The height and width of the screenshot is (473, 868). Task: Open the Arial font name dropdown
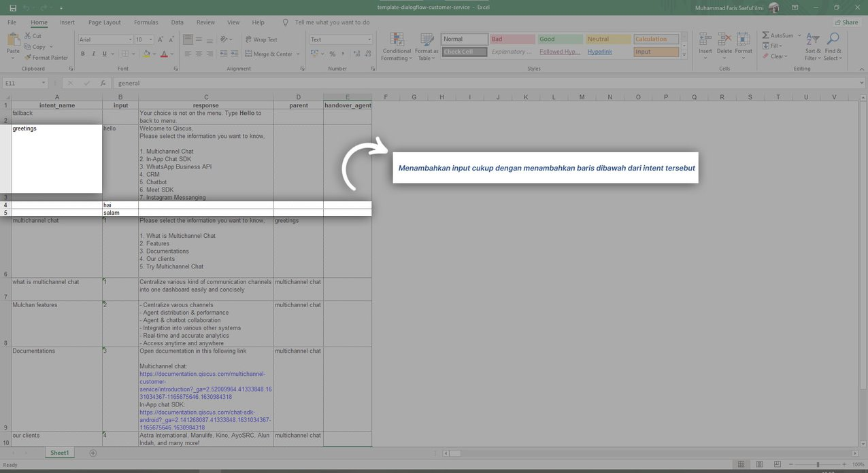[129, 39]
